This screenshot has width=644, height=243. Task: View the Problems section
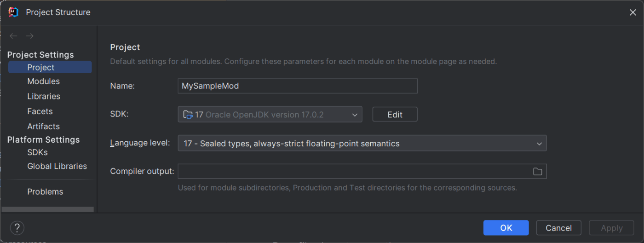(x=45, y=191)
